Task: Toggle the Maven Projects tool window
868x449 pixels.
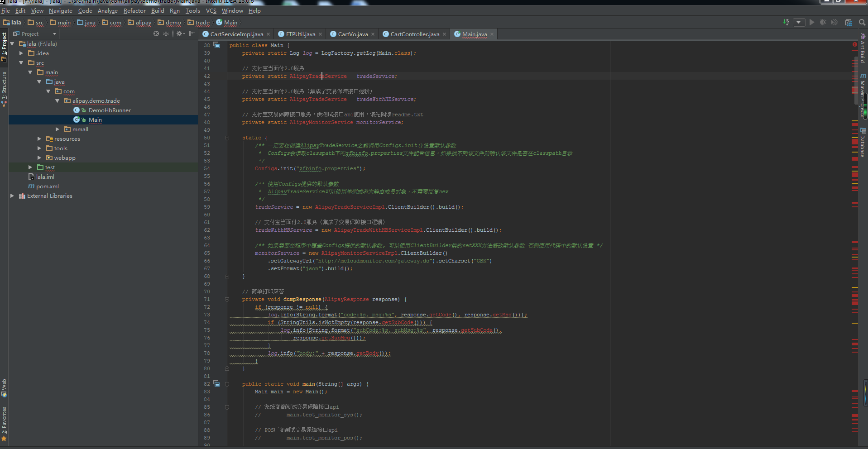Action: 863,95
